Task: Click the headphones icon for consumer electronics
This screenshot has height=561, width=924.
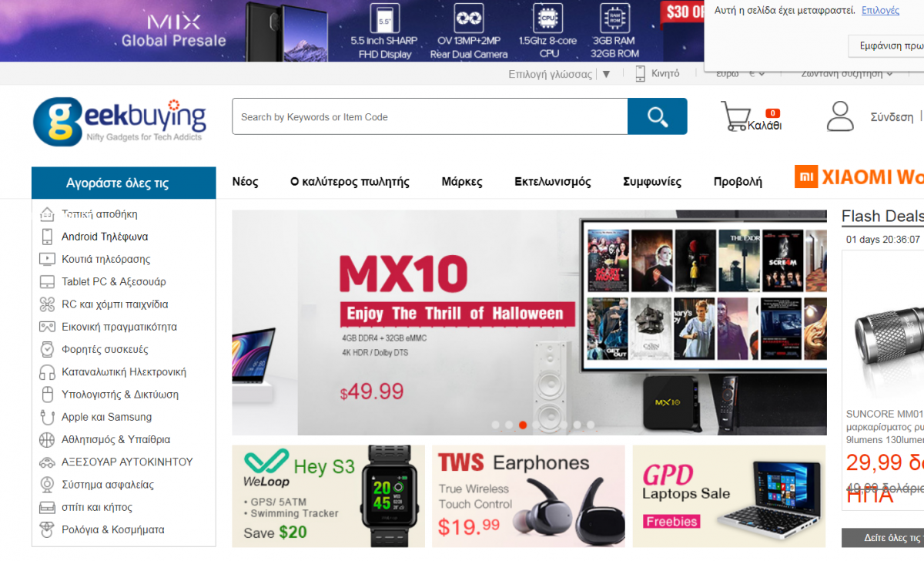Action: point(47,372)
